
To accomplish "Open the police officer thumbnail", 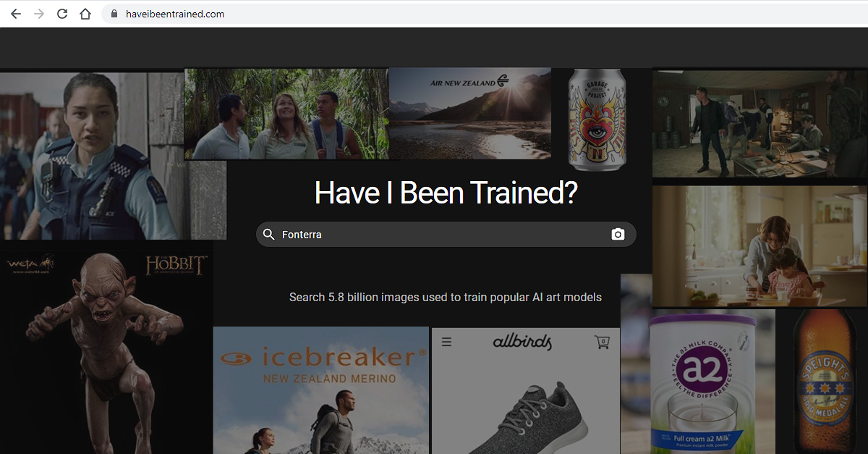I will [113, 155].
